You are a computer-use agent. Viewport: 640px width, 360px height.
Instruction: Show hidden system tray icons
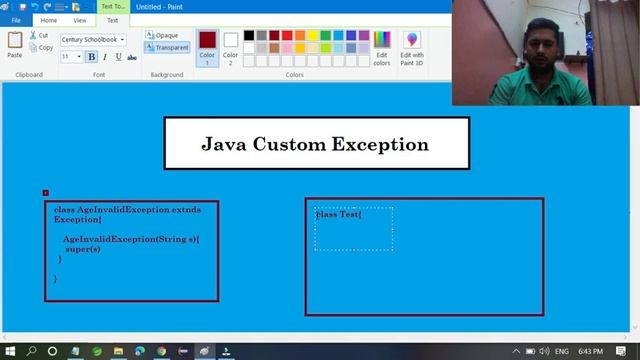[x=516, y=351]
